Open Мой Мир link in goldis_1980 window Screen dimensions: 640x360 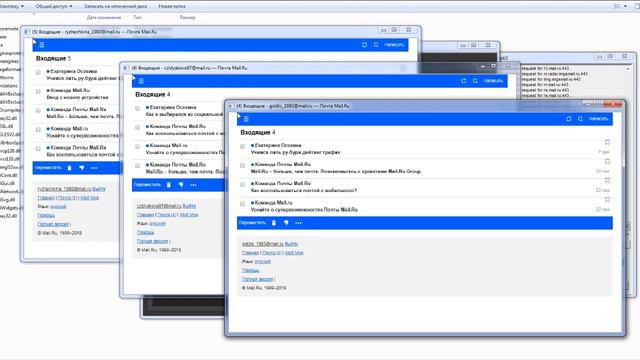tap(294, 253)
